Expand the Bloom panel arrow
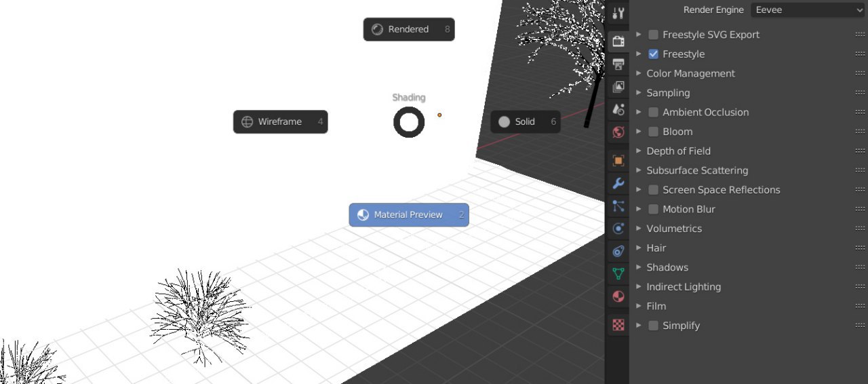The height and width of the screenshot is (384, 868). [x=639, y=132]
